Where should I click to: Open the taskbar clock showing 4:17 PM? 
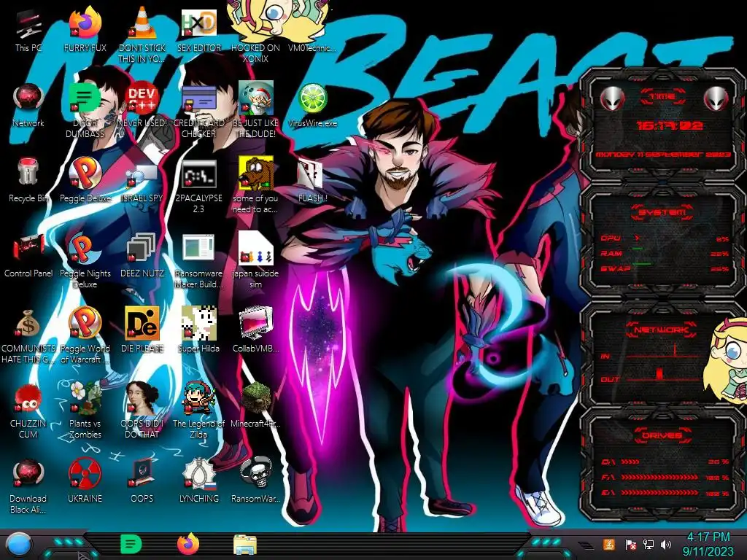coord(708,544)
